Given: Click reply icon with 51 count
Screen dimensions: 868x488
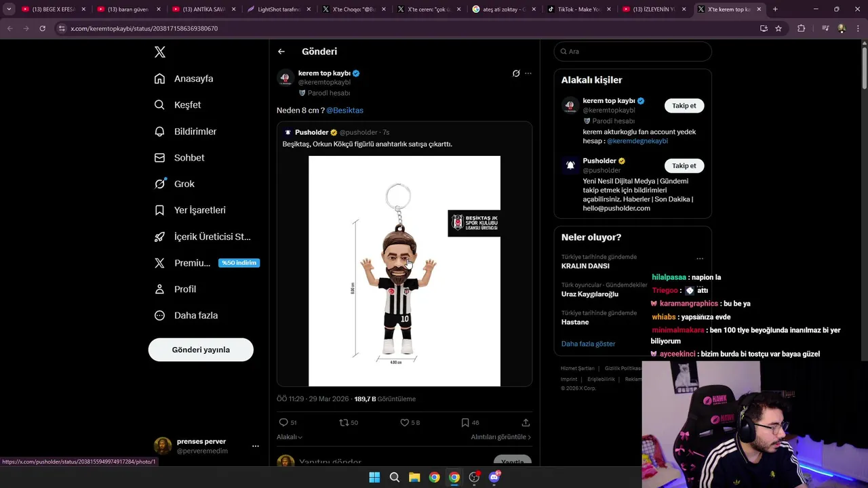Looking at the screenshot, I should click(x=283, y=422).
